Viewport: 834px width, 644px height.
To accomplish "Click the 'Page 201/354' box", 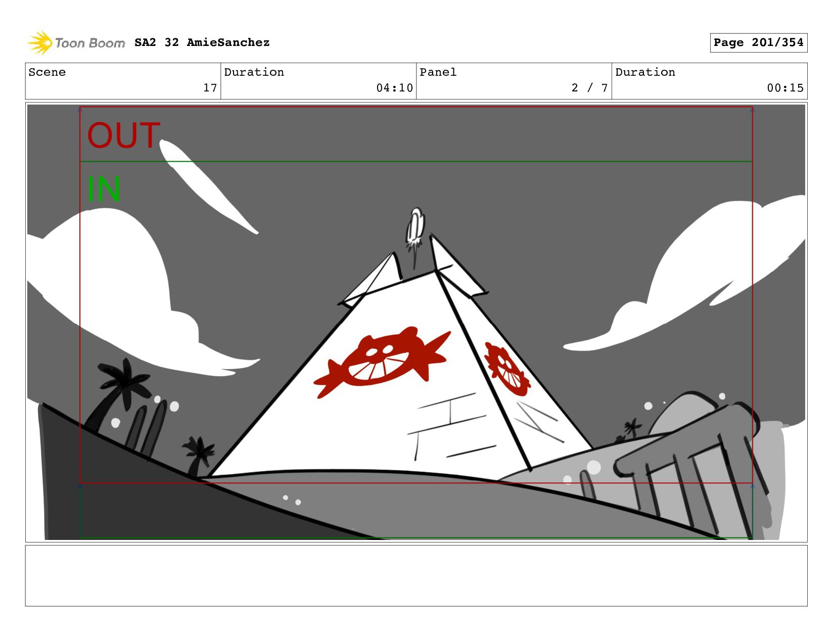I will point(758,42).
